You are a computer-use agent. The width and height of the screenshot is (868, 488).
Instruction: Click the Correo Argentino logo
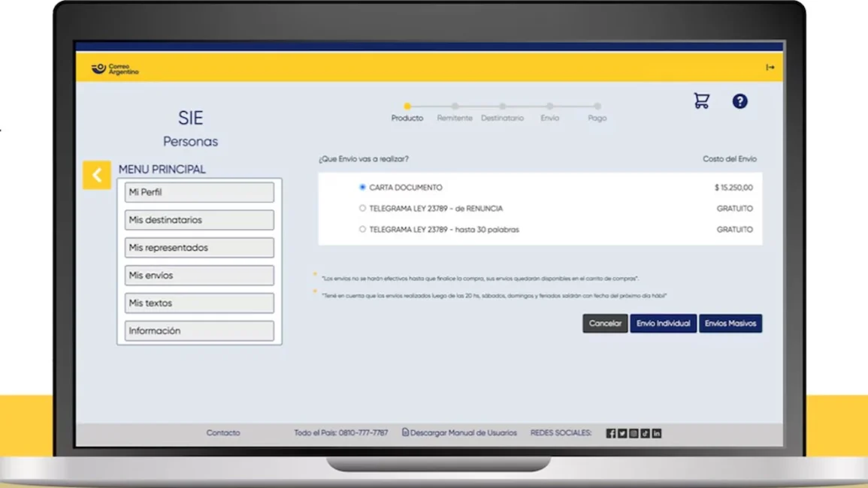click(x=115, y=69)
